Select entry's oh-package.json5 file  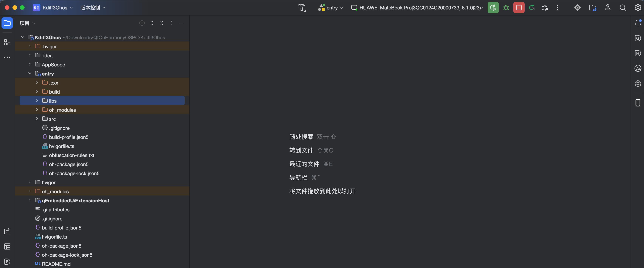pos(102,164)
